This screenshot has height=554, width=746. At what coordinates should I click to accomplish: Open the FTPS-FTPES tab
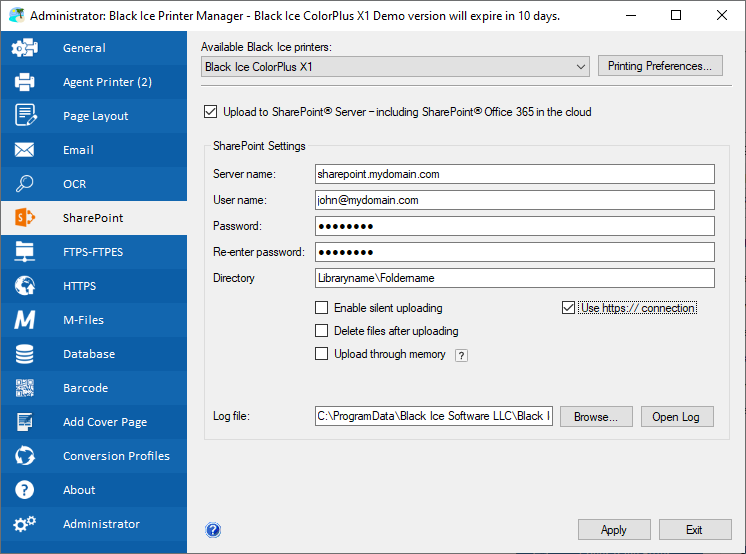pos(94,252)
